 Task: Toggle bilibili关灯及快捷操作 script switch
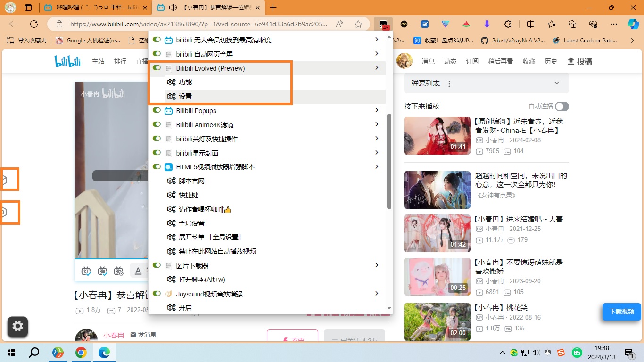pos(157,139)
